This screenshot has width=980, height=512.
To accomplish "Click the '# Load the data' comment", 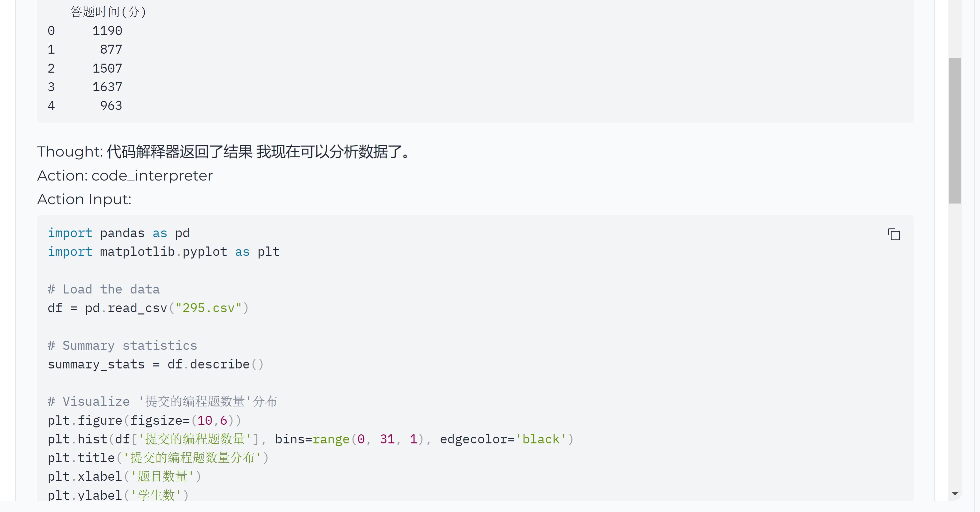I will pos(104,289).
